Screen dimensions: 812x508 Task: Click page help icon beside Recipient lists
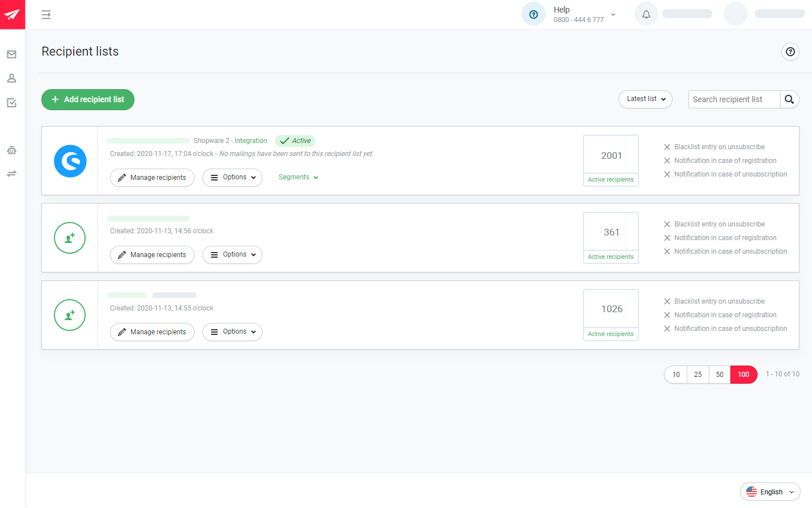pyautogui.click(x=790, y=52)
